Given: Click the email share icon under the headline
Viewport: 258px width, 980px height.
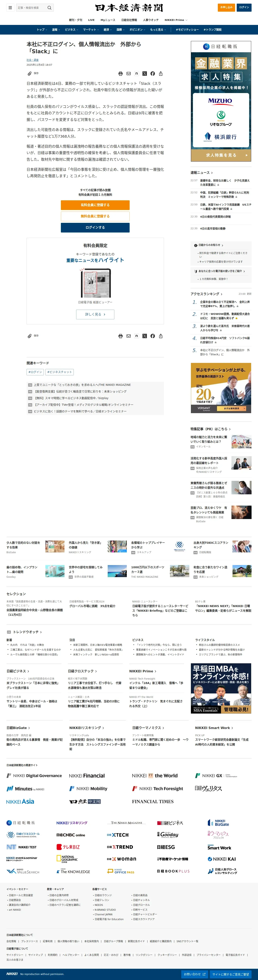Looking at the screenshot, I should (129, 73).
